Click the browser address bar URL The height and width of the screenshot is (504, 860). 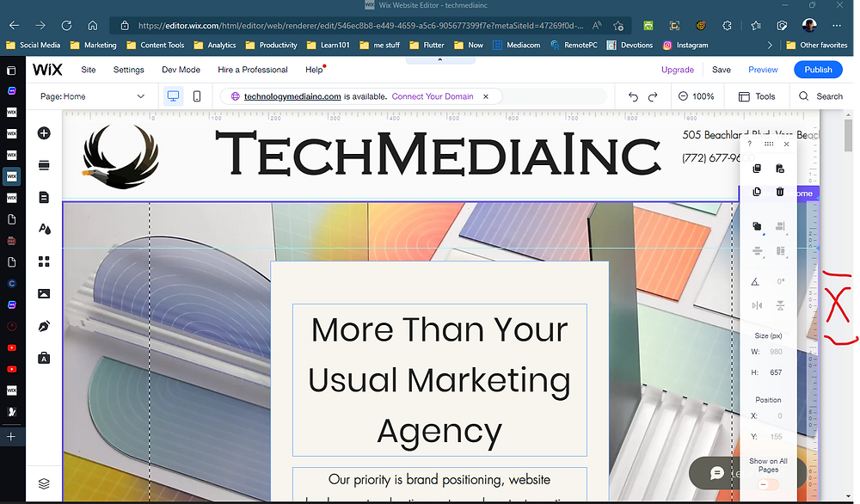point(360,25)
